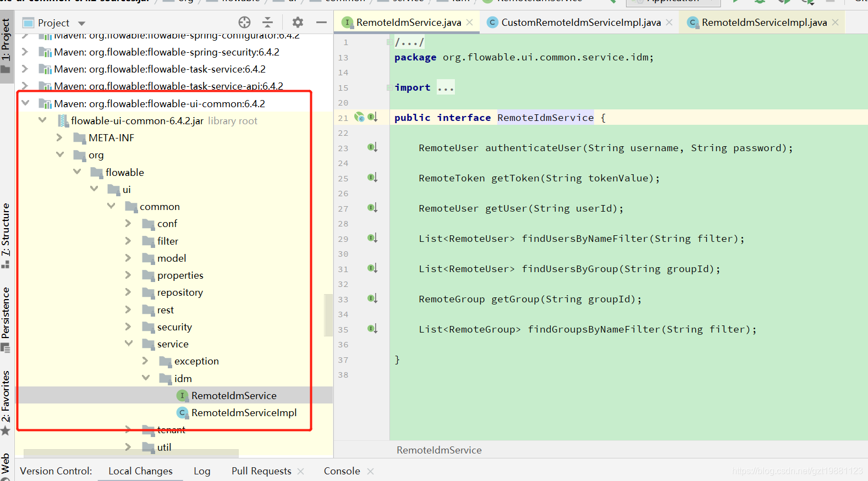Open Project panel settings gear
The height and width of the screenshot is (481, 868).
coord(298,23)
